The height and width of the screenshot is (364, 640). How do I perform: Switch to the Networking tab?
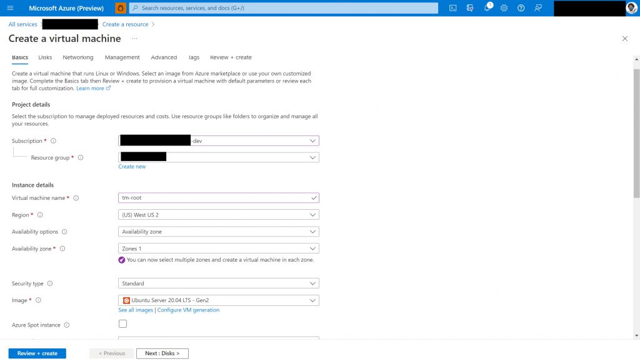[78, 57]
